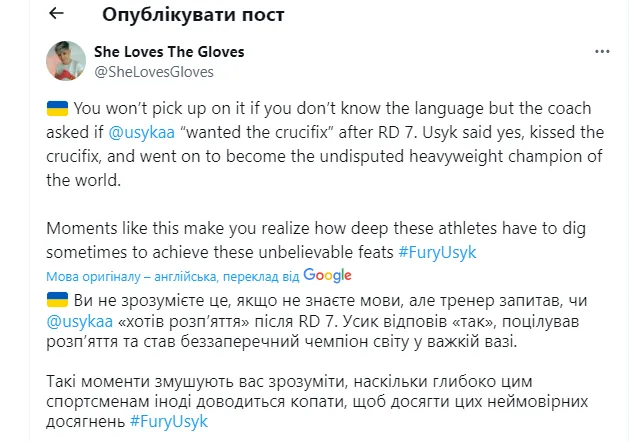This screenshot has height=441, width=630.
Task: Open the @SheLovesGloves handle link
Action: [x=154, y=72]
